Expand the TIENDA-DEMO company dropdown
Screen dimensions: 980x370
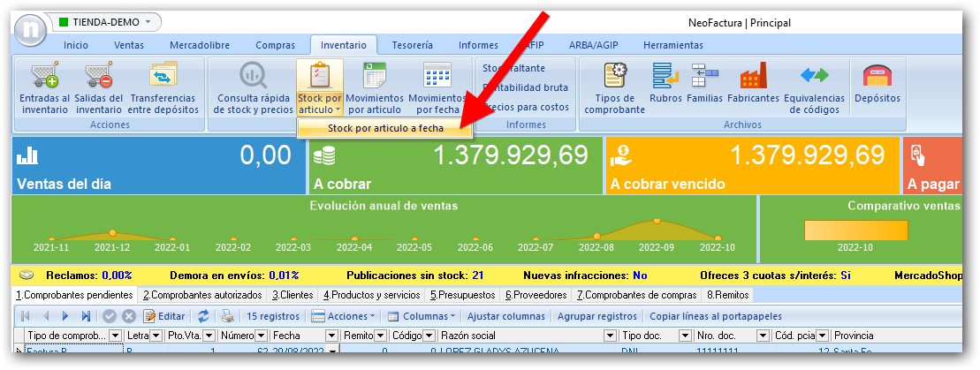coord(106,21)
